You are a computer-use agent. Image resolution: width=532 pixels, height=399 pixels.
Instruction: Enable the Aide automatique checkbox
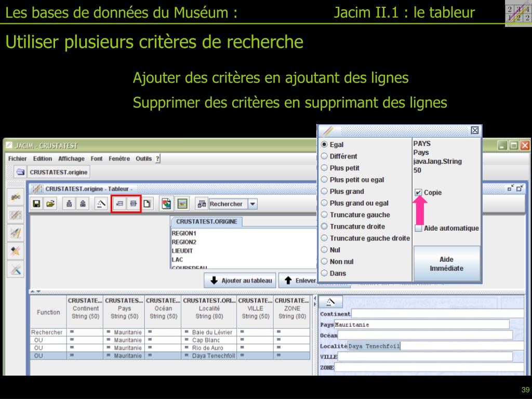[418, 228]
